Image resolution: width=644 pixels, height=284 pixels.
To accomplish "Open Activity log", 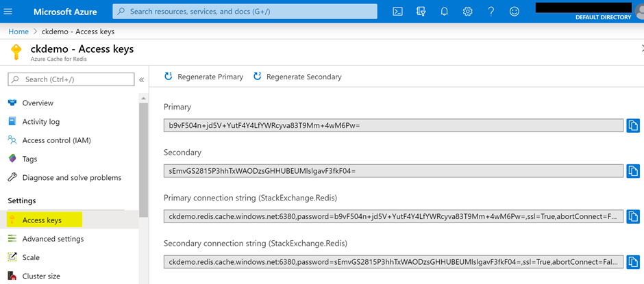I will click(40, 122).
